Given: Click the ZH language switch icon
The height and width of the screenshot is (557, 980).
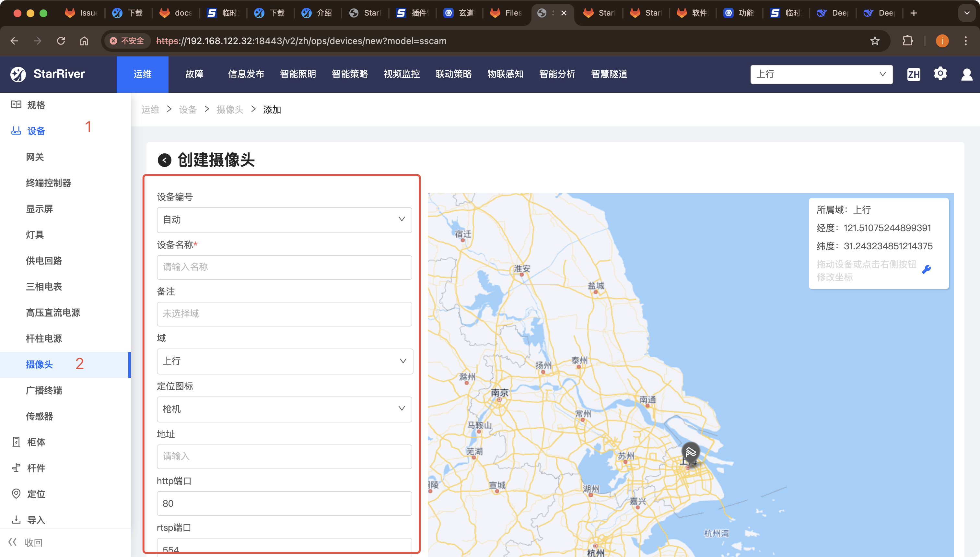Looking at the screenshot, I should pyautogui.click(x=914, y=74).
